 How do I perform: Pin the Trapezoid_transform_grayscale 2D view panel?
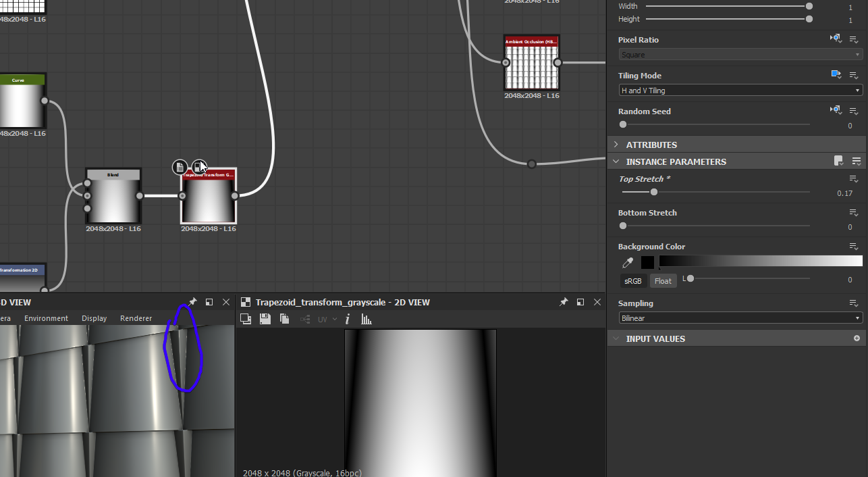pyautogui.click(x=564, y=302)
